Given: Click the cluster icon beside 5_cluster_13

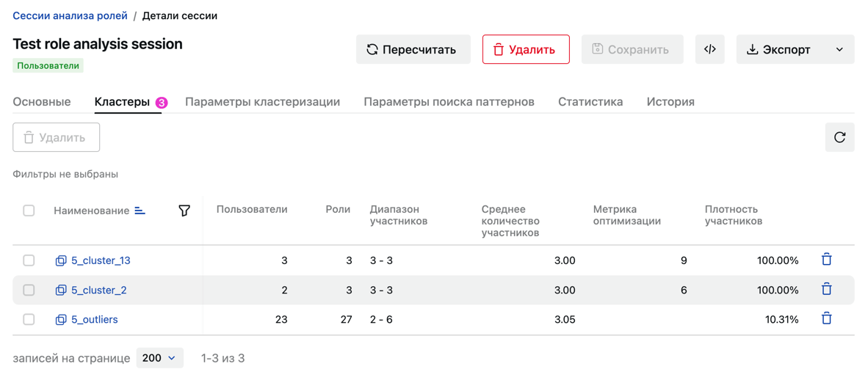Looking at the screenshot, I should coord(61,260).
